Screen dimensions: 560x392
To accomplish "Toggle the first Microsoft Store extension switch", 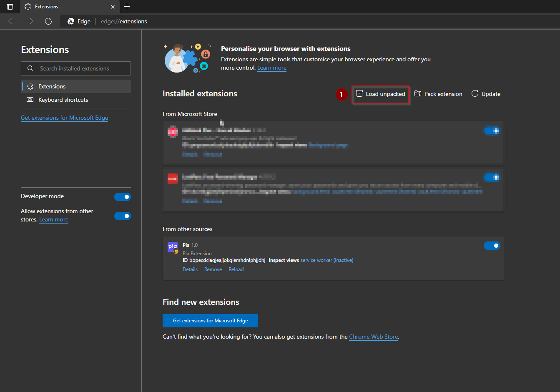I will [492, 131].
